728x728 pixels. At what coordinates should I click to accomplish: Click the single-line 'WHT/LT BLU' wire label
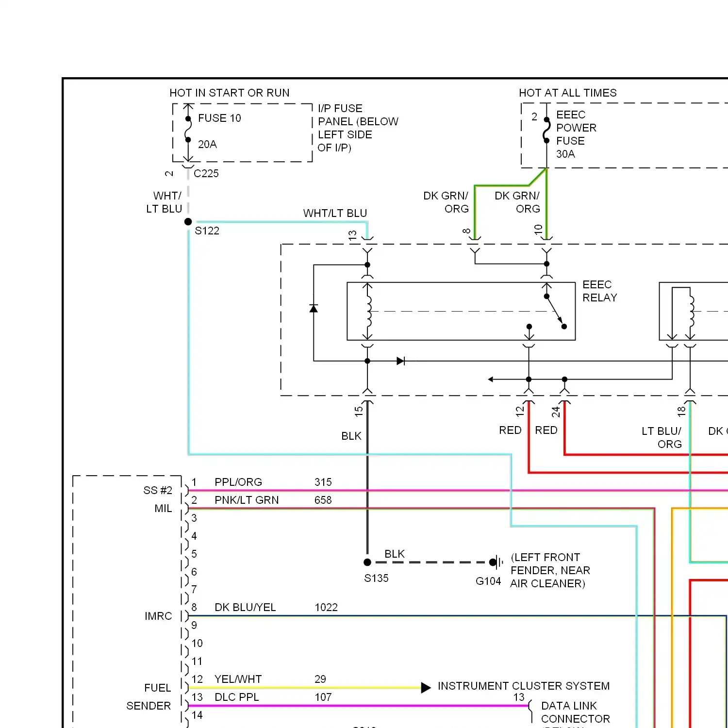pyautogui.click(x=335, y=213)
